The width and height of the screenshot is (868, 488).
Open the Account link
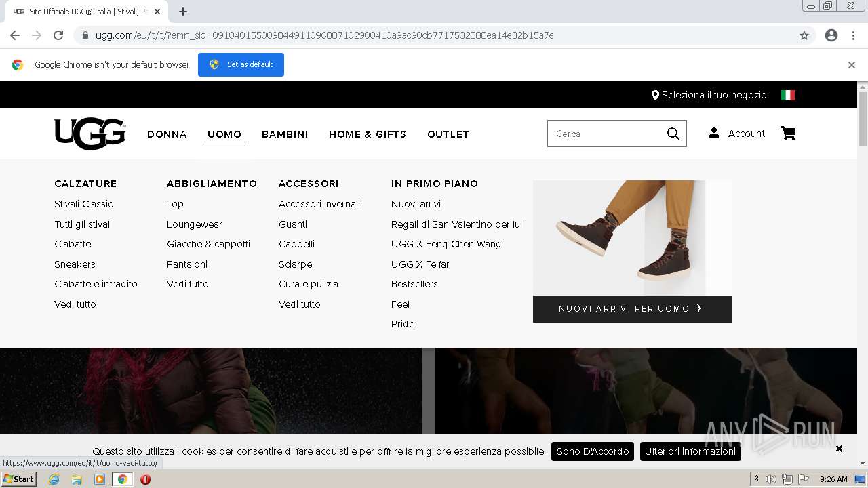point(747,134)
